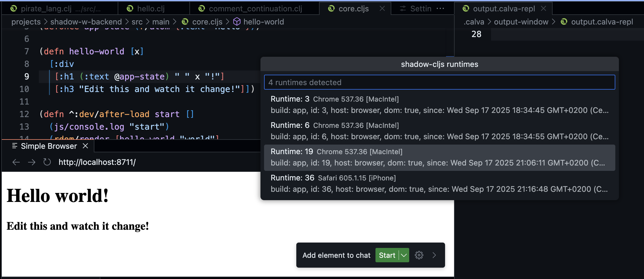
Task: Click the chevron icon right of the gear
Action: coord(434,255)
